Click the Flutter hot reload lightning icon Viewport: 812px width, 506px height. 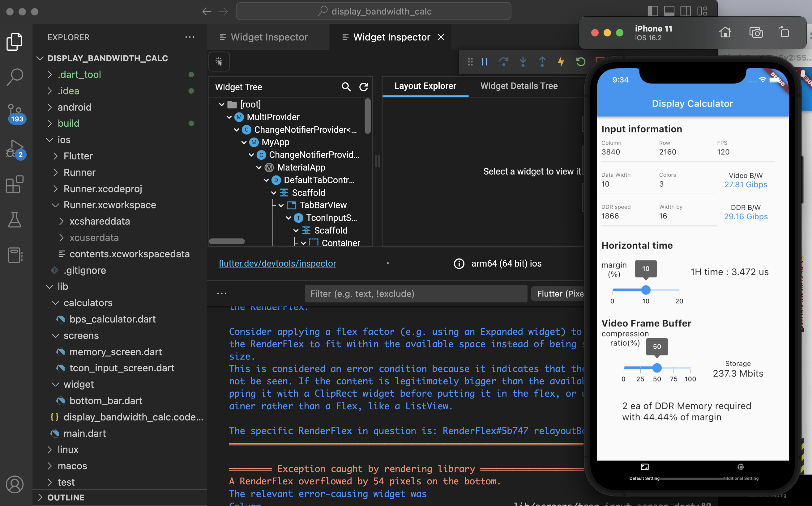(x=561, y=61)
